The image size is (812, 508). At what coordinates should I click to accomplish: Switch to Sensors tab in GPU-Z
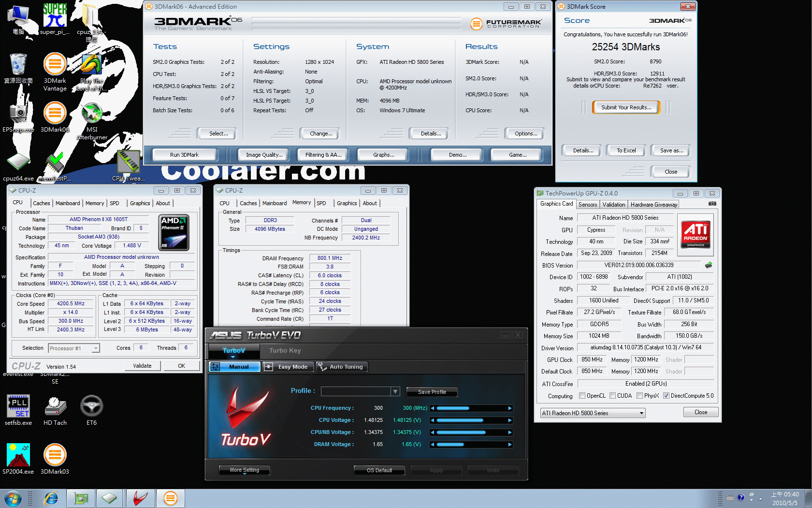(x=588, y=205)
